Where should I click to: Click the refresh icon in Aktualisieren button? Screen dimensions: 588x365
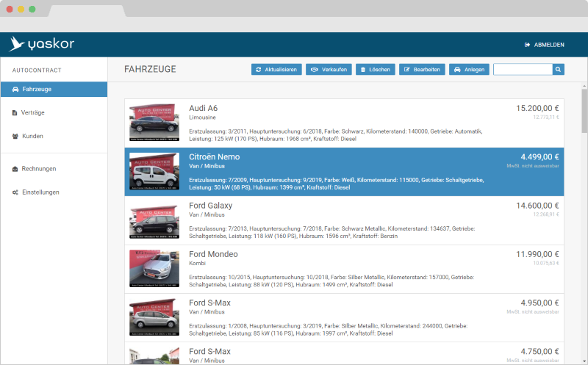tap(259, 69)
